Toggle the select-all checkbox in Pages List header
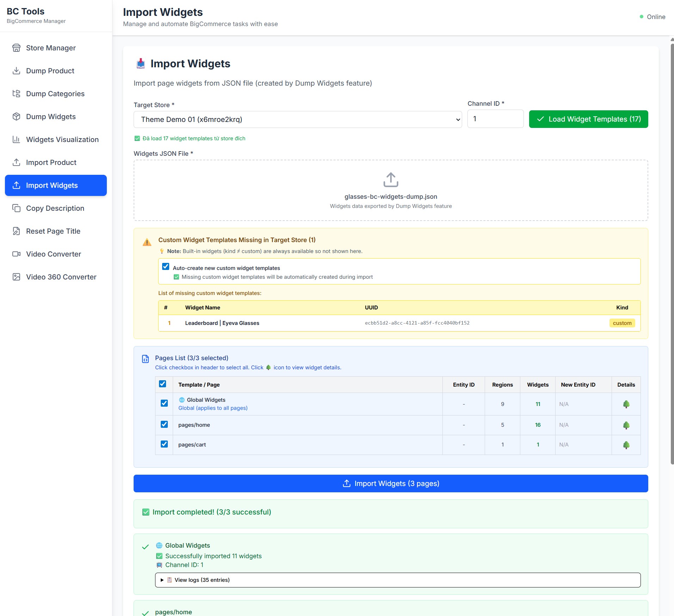The height and width of the screenshot is (616, 674). coord(163,384)
